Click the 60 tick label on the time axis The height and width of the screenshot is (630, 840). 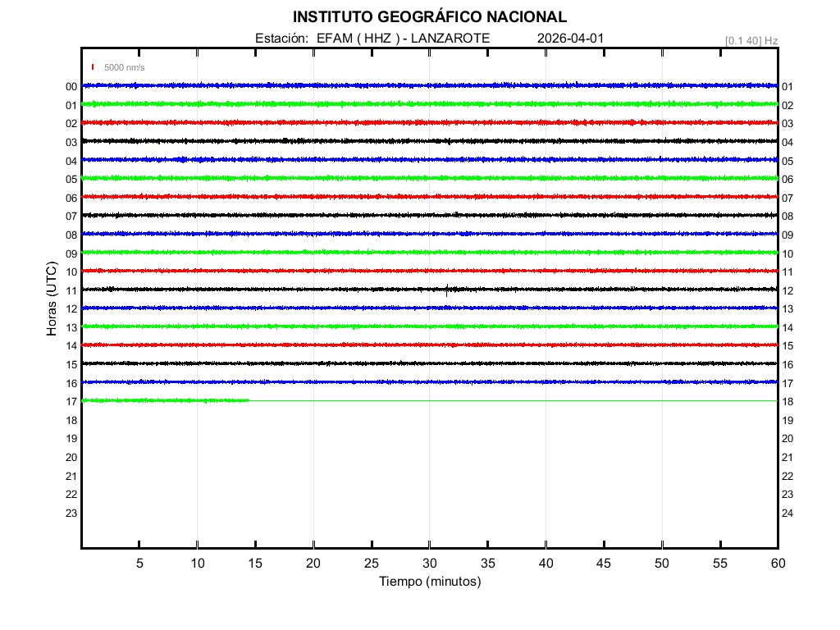[778, 564]
